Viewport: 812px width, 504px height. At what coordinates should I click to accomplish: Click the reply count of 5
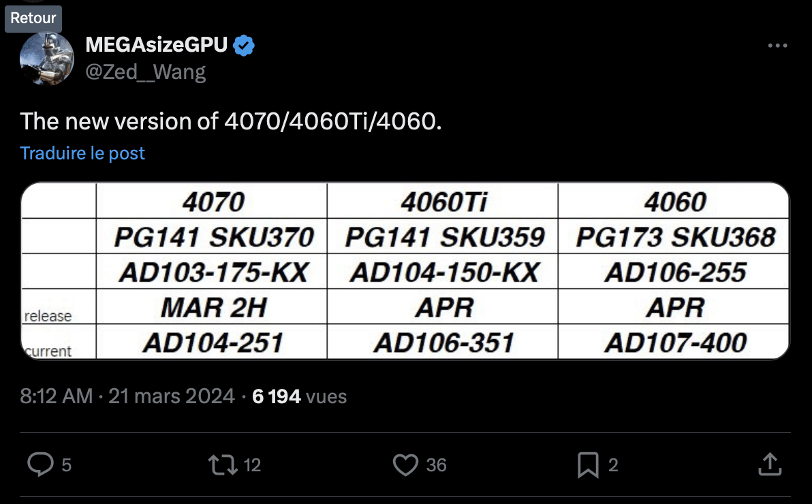[x=66, y=465]
